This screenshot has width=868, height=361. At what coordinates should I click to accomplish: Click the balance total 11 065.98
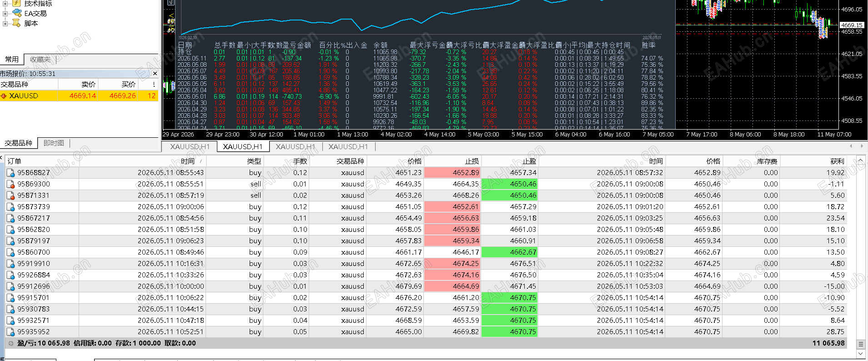pos(828,343)
